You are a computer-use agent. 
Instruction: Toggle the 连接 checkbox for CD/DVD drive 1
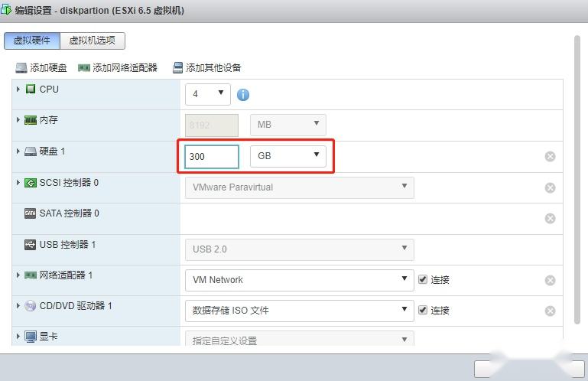click(x=423, y=311)
